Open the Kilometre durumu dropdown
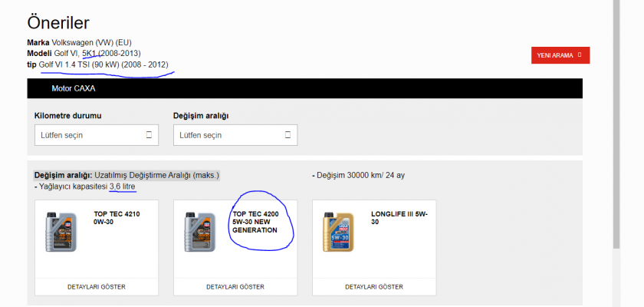 97,135
